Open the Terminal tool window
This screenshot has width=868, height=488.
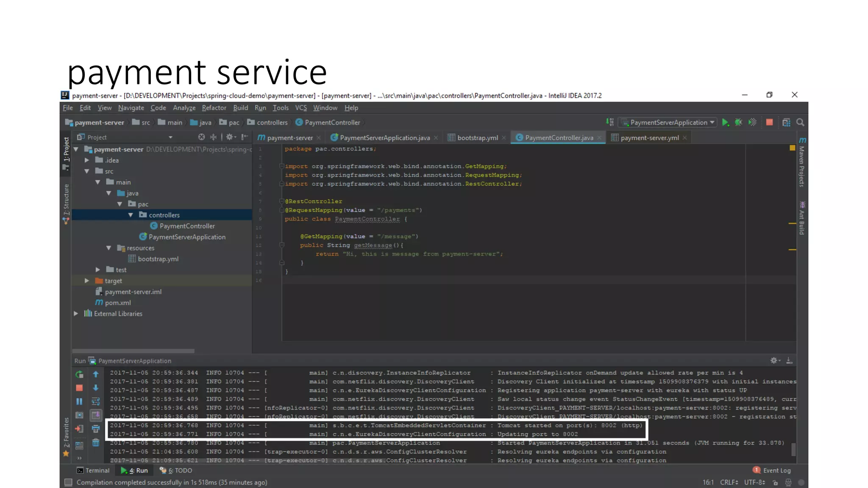(93, 471)
